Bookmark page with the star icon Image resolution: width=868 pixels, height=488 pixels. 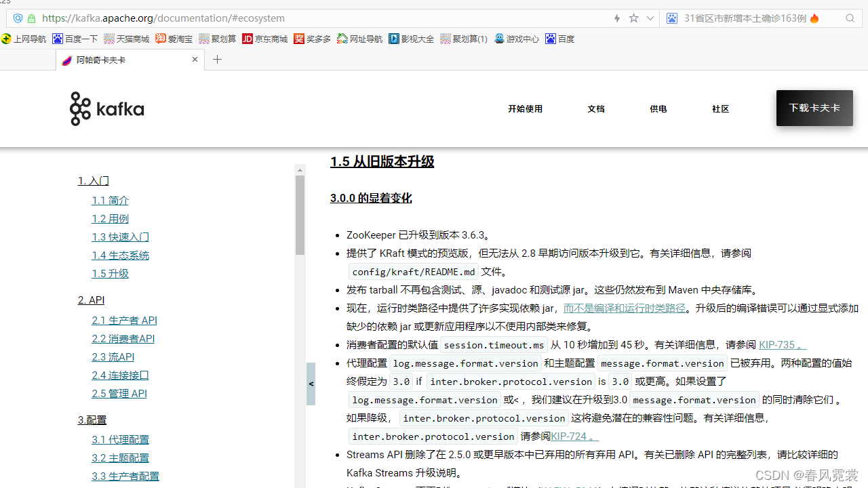click(633, 18)
